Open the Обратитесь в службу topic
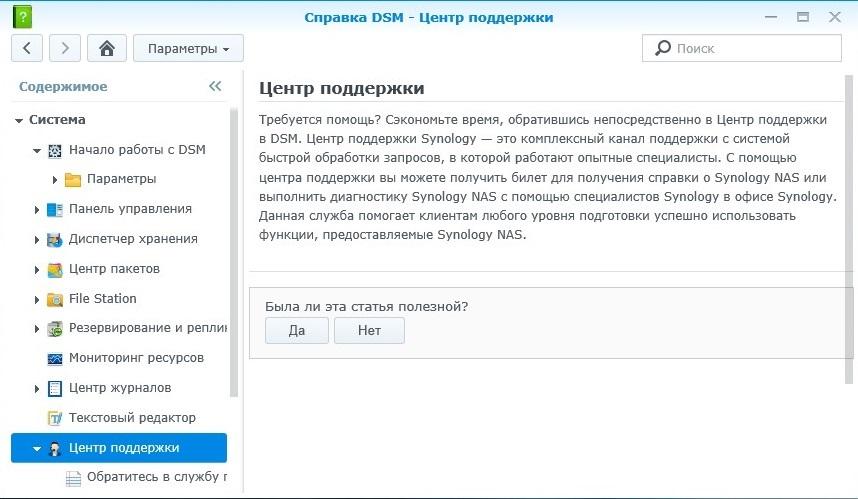The height and width of the screenshot is (499, 858). (x=156, y=477)
